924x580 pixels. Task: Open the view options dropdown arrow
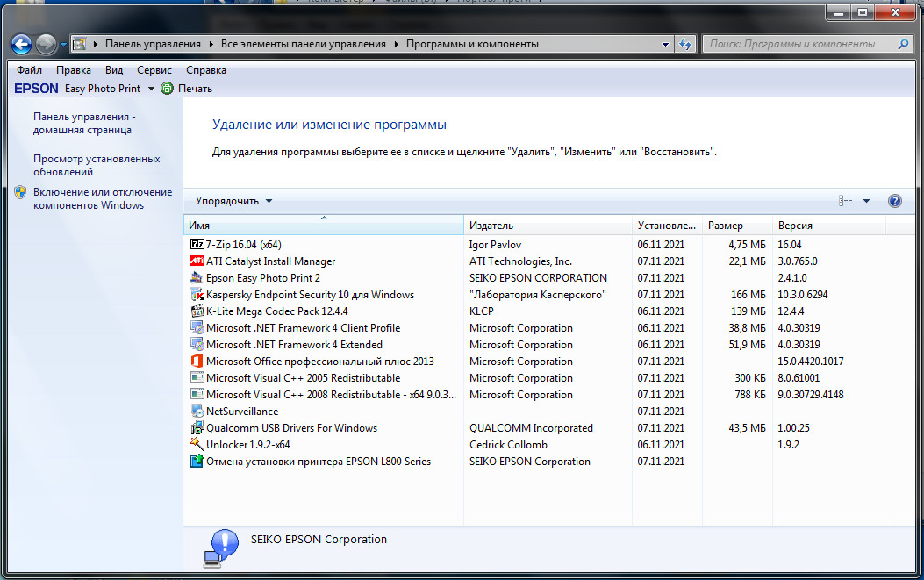point(866,201)
